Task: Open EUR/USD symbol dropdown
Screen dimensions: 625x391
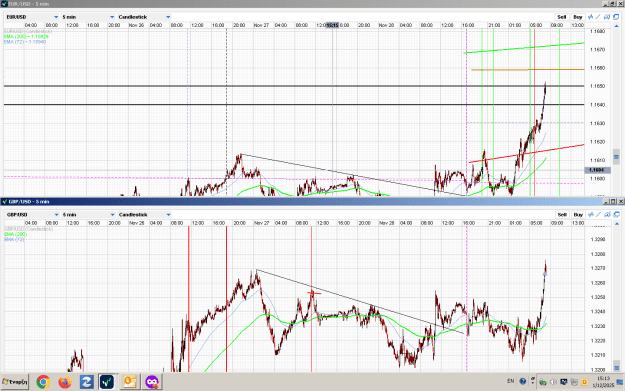Action: coord(32,17)
